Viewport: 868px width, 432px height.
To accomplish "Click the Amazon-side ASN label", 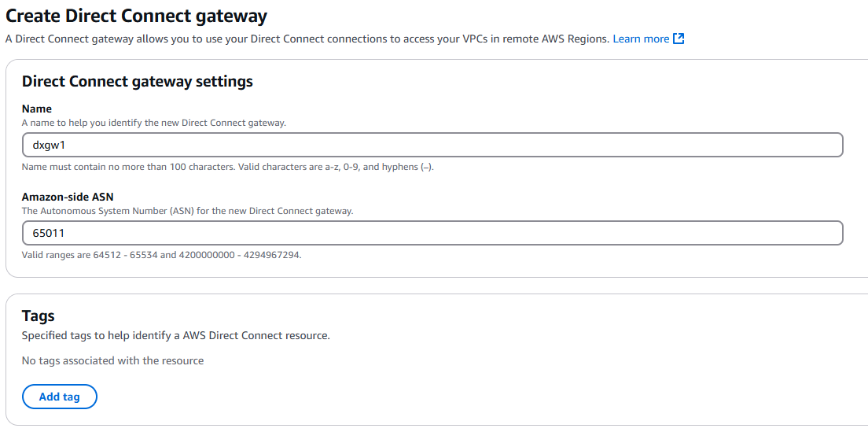I will (x=68, y=198).
